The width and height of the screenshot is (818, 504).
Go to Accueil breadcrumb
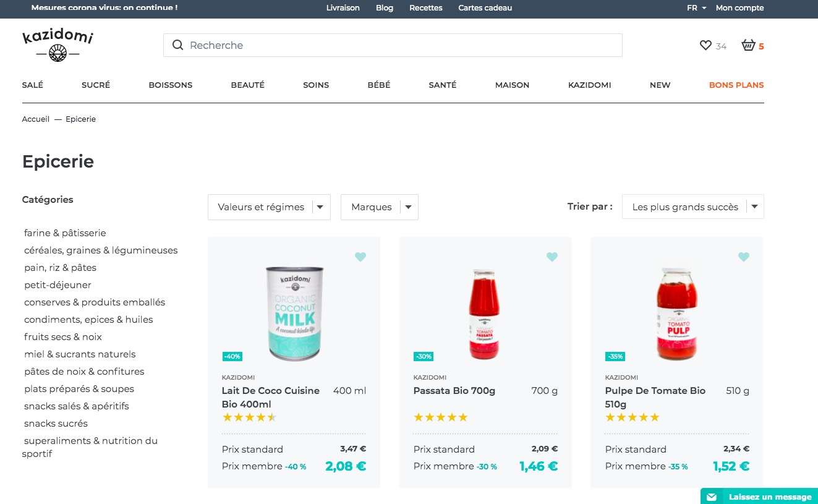[x=36, y=119]
